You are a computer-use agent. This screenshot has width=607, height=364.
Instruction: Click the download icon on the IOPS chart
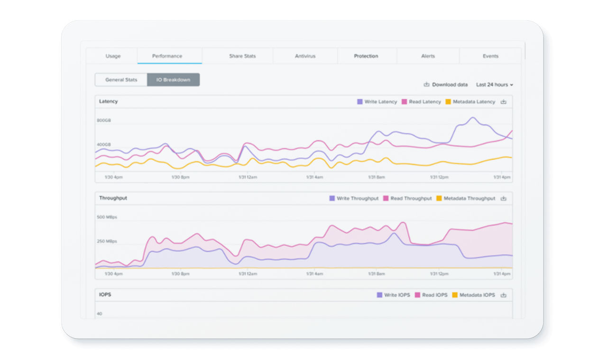coord(504,295)
